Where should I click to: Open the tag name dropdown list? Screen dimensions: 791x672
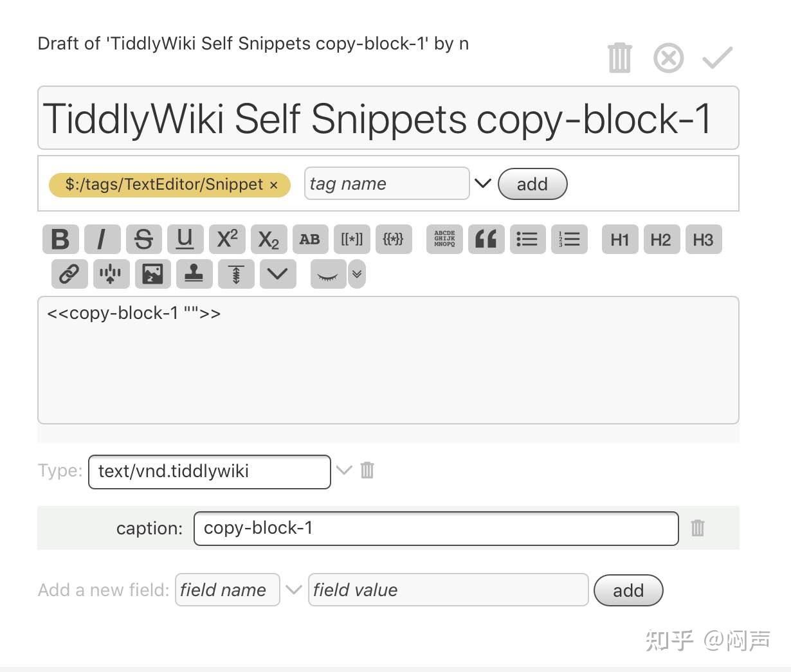click(482, 184)
